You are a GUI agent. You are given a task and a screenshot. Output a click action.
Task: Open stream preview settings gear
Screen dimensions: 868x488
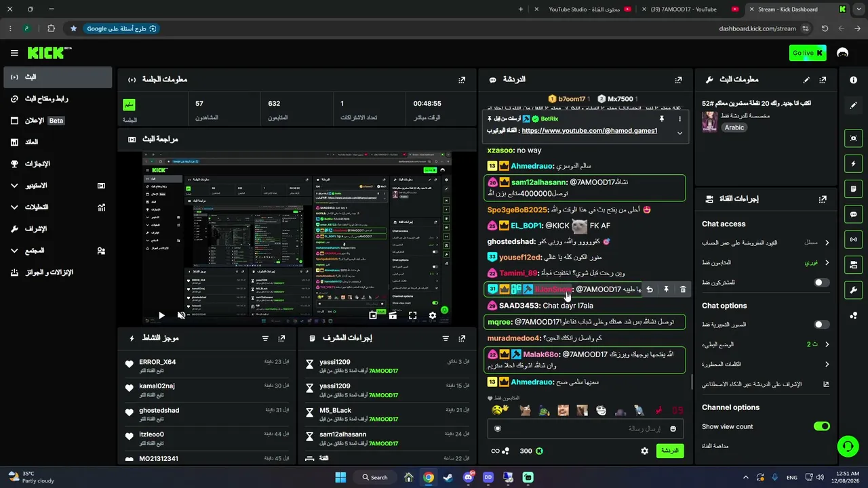point(433,315)
